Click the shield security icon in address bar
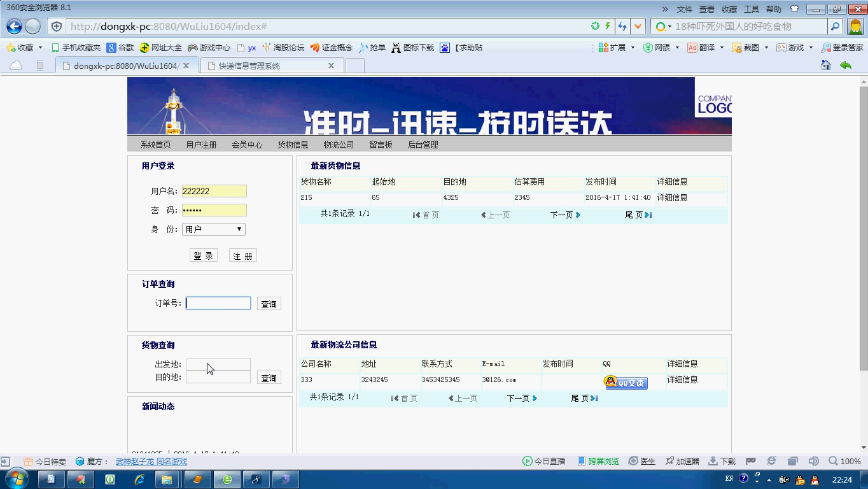Screen dimensions: 868x489 click(57, 26)
